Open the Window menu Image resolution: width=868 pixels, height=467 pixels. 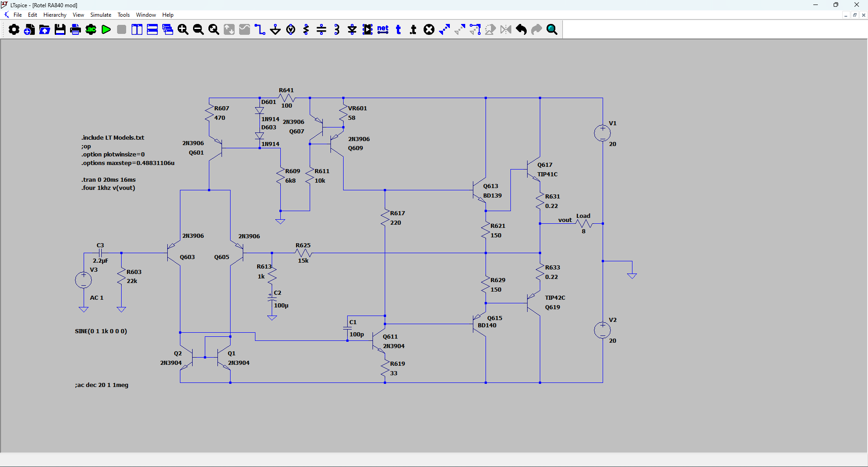tap(146, 15)
